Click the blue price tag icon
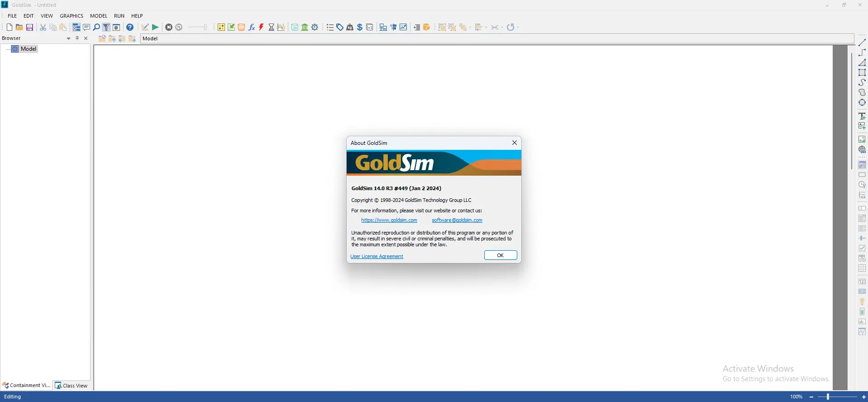 340,28
